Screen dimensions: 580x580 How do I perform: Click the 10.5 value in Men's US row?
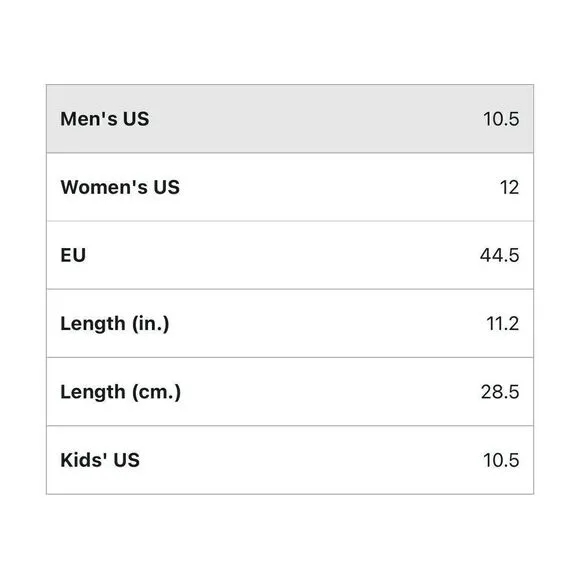click(x=501, y=119)
